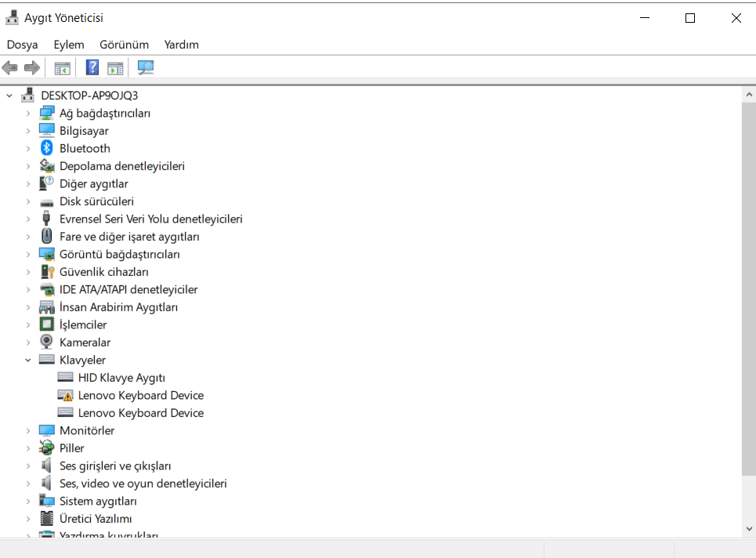Click the İnsan Arabirim Aygıtları icon

pyautogui.click(x=47, y=307)
